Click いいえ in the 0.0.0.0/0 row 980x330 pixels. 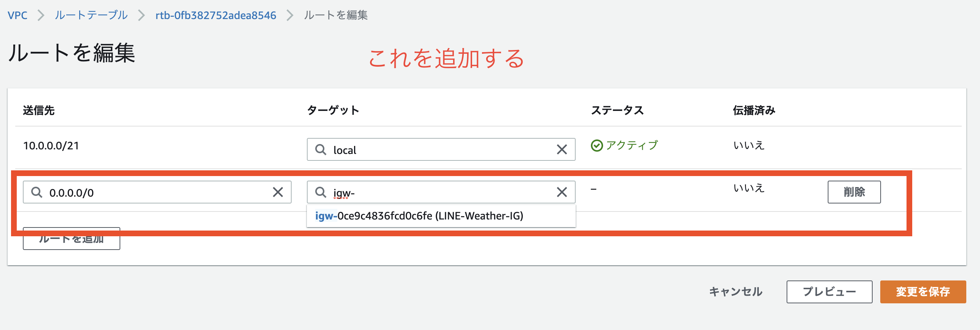coord(749,188)
